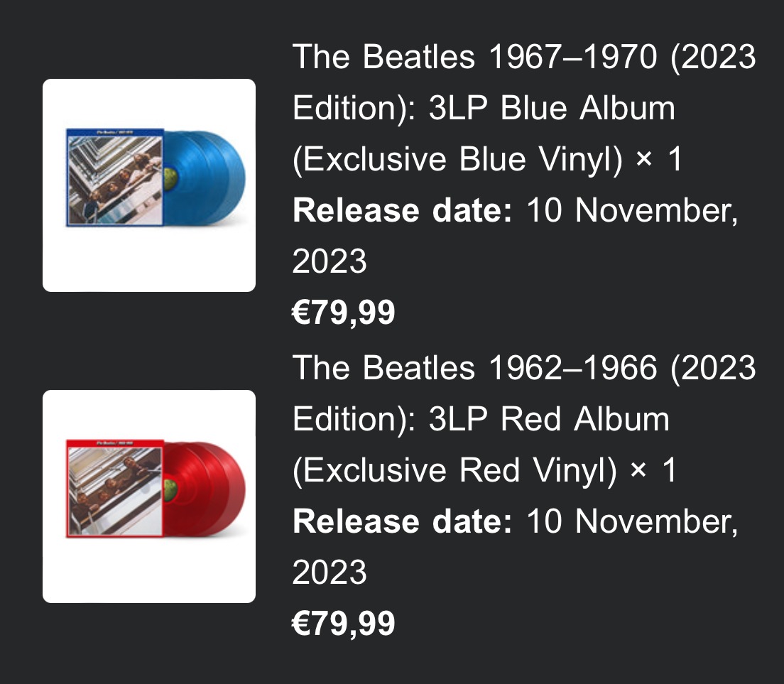Click the blue vinyl discs image
784x684 pixels.
click(x=205, y=178)
